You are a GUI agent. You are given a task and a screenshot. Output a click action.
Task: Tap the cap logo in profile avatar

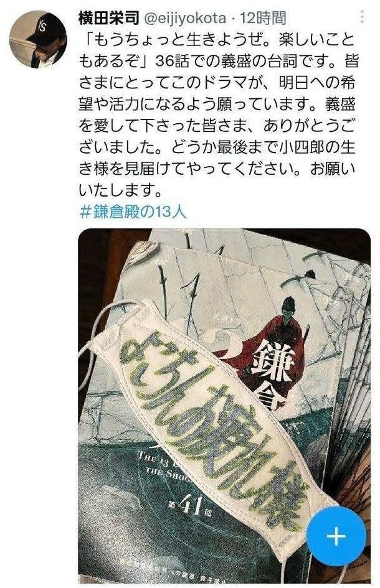[42, 27]
